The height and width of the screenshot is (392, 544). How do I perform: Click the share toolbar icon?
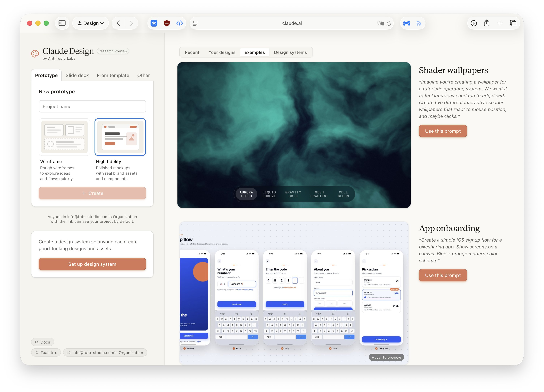486,23
